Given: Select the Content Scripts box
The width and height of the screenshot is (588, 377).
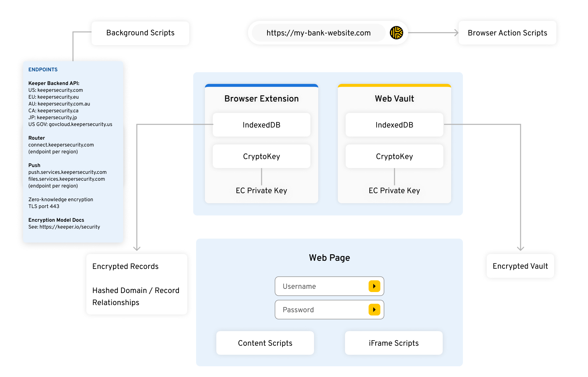Looking at the screenshot, I should click(265, 343).
